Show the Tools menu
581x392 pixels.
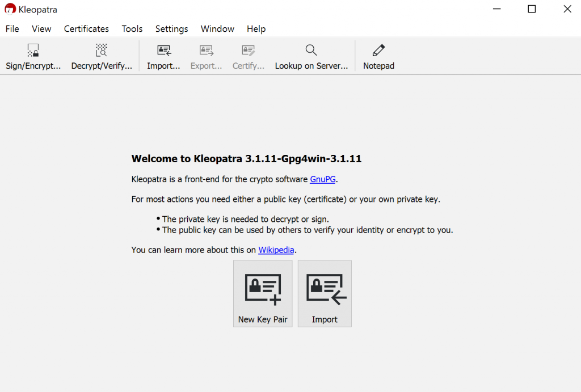132,29
